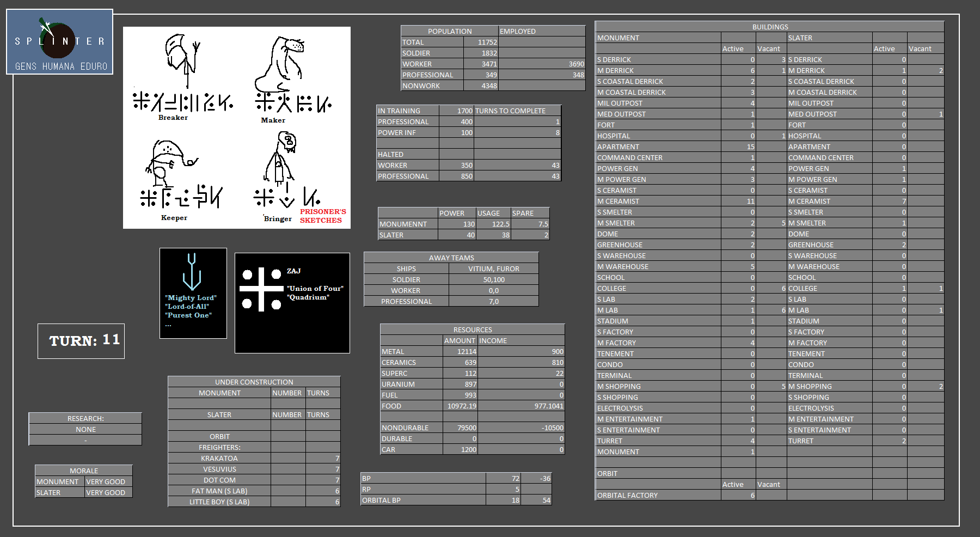The width and height of the screenshot is (980, 537).
Task: Click the white ZAJ cross symbol
Action: click(x=261, y=289)
